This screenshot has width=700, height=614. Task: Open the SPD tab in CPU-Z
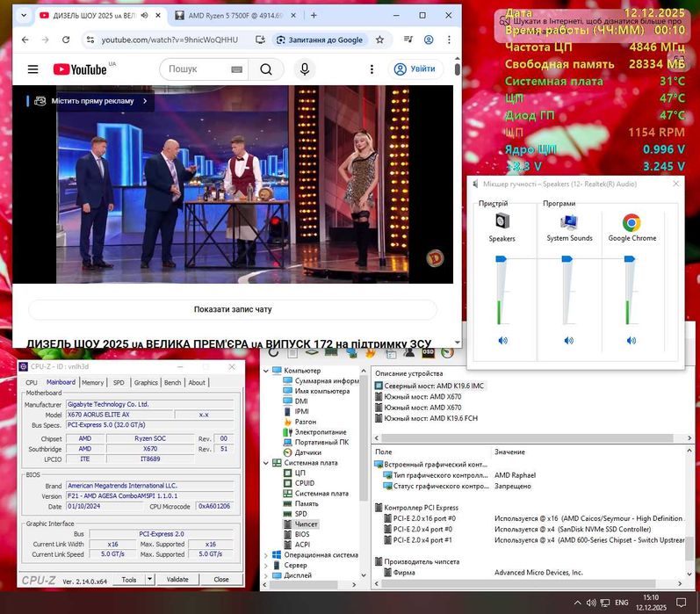tap(119, 383)
